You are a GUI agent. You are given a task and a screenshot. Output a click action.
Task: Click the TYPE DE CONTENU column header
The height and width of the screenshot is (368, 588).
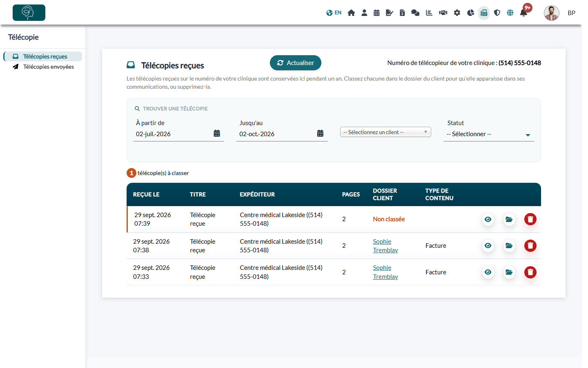coord(439,195)
